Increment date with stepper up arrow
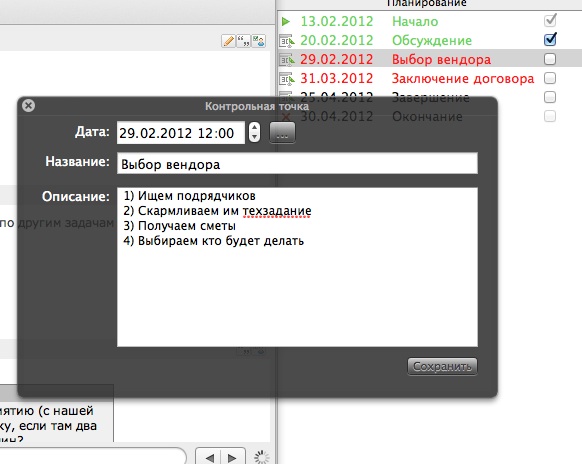 click(x=254, y=128)
